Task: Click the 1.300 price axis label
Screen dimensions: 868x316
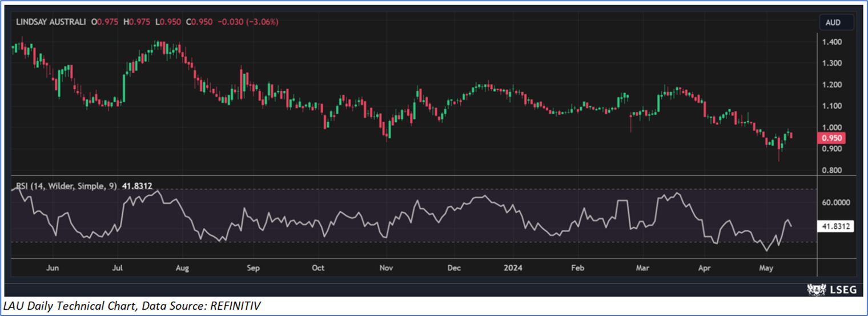Action: click(833, 63)
